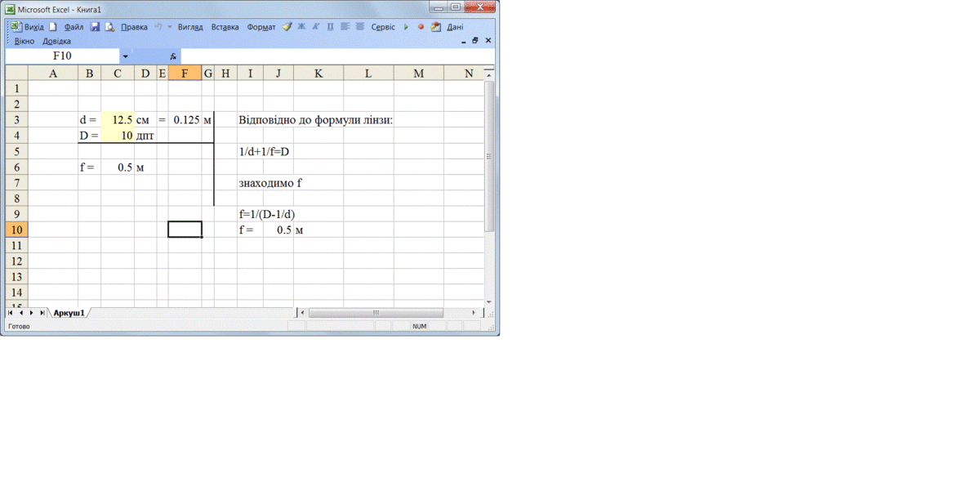Click the Save floppy disk icon

pos(95,27)
